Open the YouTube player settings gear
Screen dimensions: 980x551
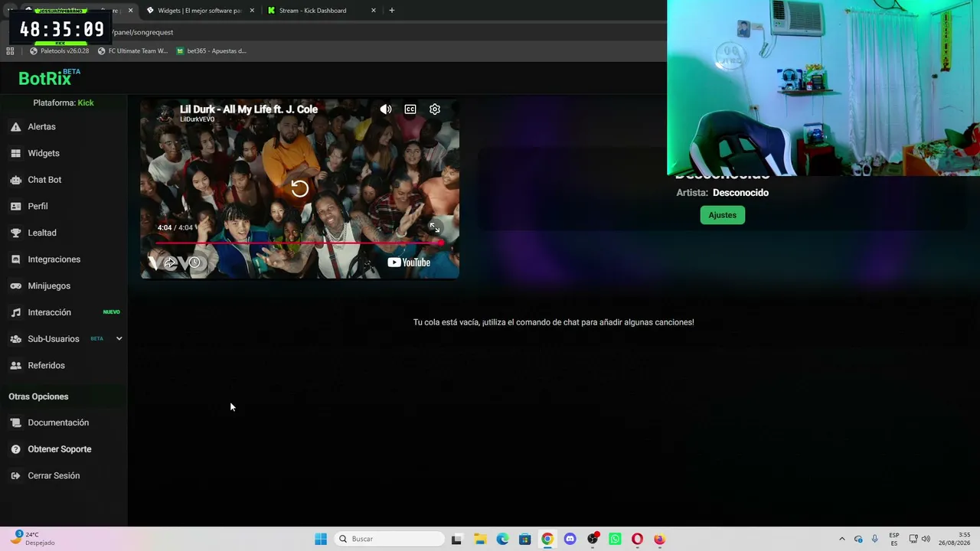coord(435,109)
